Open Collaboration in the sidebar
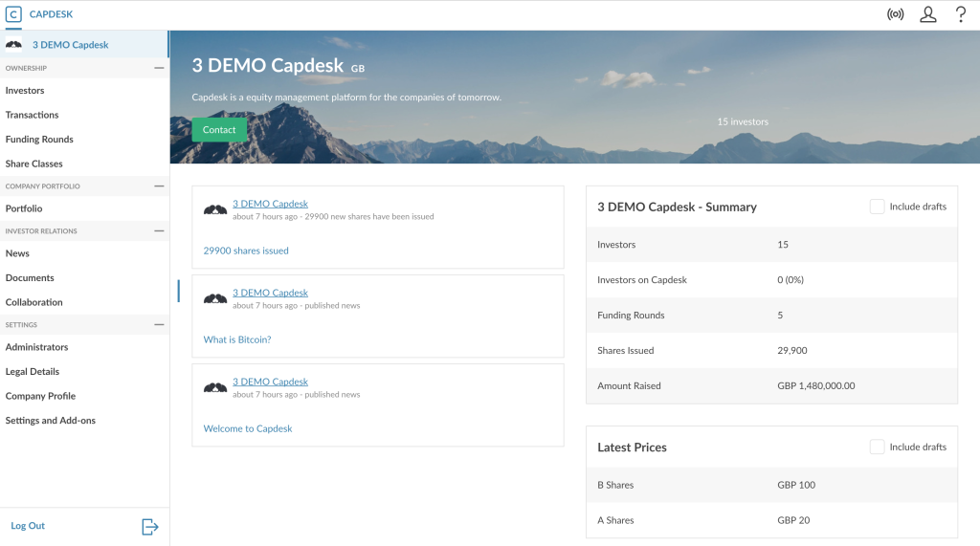Image resolution: width=980 pixels, height=546 pixels. point(33,302)
